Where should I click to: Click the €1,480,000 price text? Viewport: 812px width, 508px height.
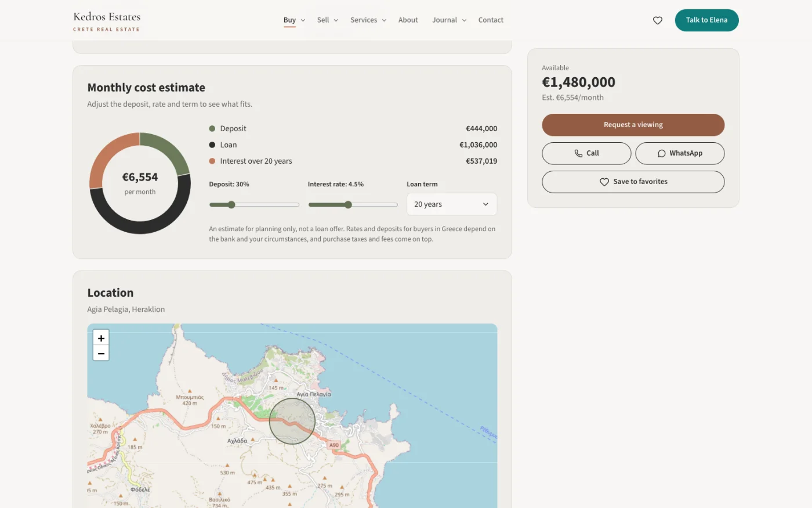point(578,82)
